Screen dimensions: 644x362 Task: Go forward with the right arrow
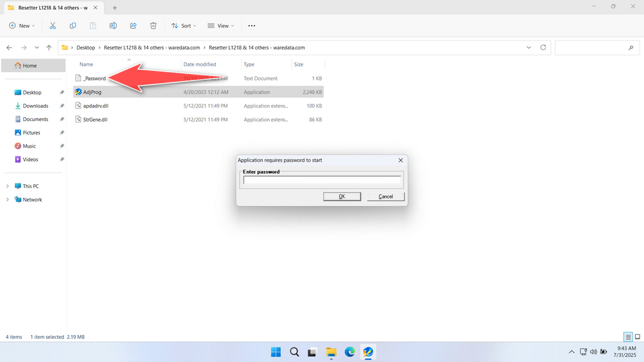point(24,48)
